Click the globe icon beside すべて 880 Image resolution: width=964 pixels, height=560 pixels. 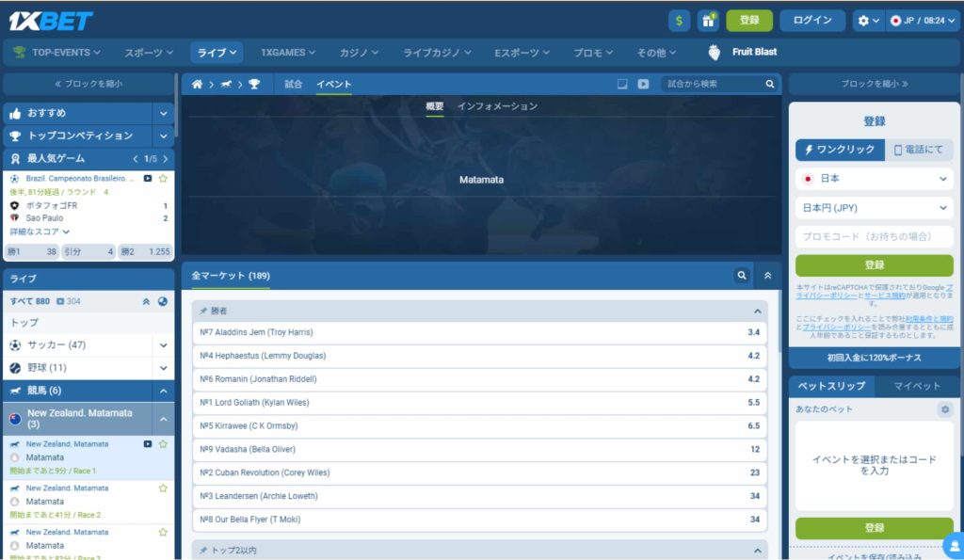pyautogui.click(x=162, y=301)
